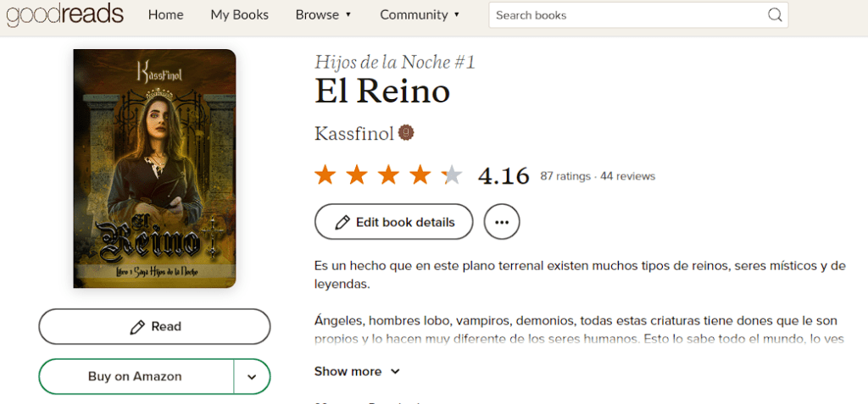868x404 pixels.
Task: Click the pencil icon in Edit book details
Action: 342,223
